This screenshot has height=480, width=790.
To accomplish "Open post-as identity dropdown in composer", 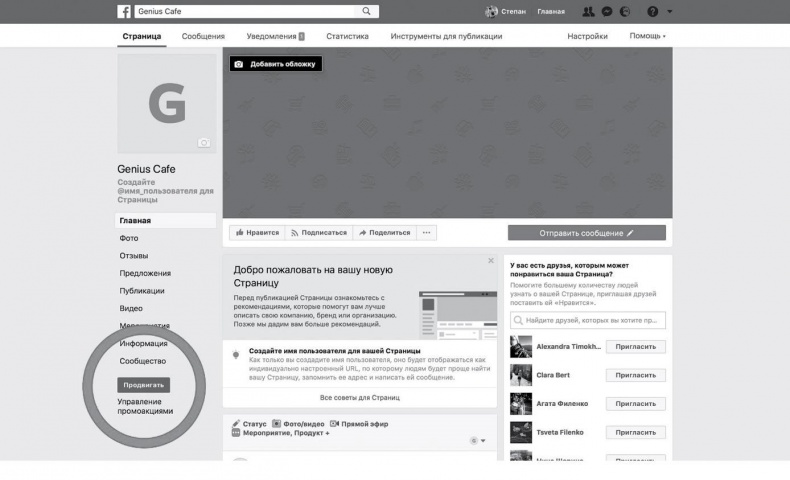I will coord(478,441).
